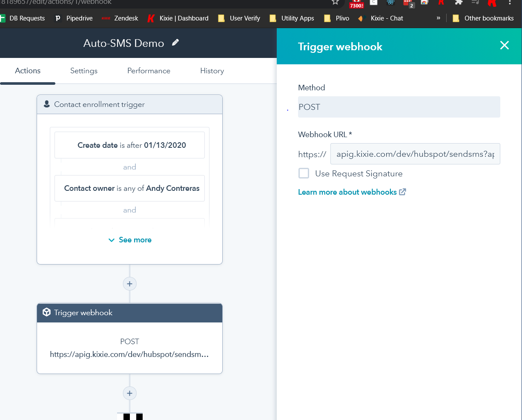This screenshot has width=522, height=420.
Task: Open the Plivo bookmarks folder
Action: [336, 18]
